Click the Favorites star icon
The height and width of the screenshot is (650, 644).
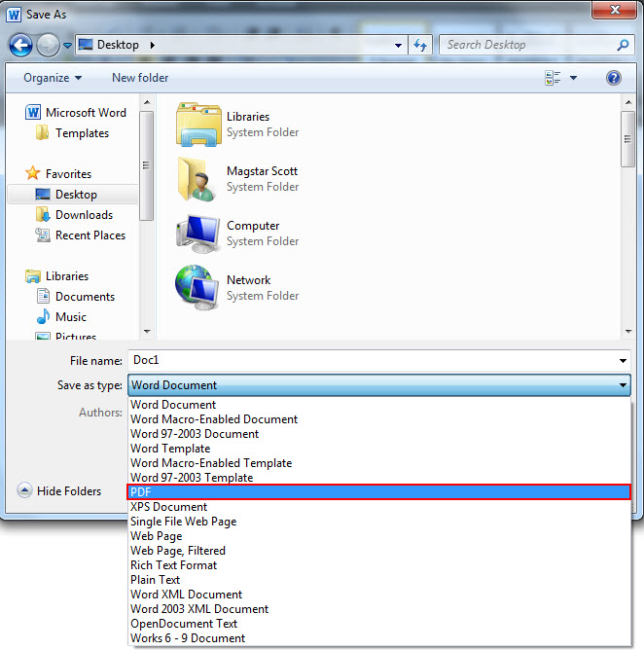33,173
